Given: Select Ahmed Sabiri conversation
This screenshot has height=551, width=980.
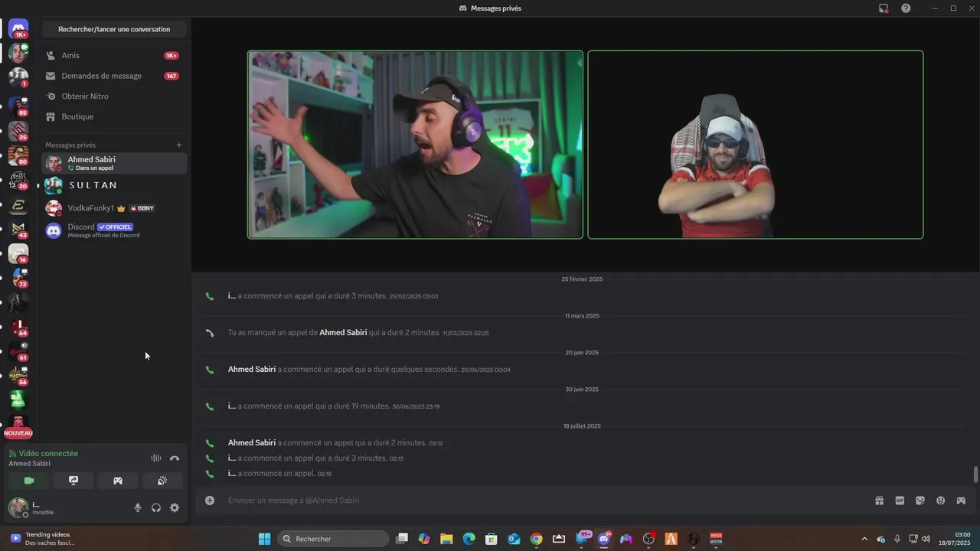Looking at the screenshot, I should tap(114, 163).
